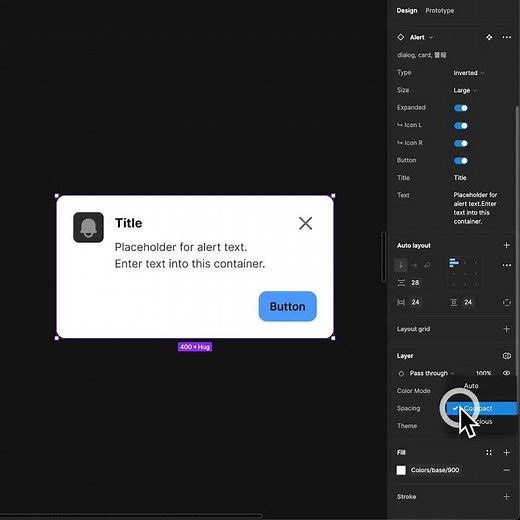Switch to the Prototype tab

coord(439,11)
